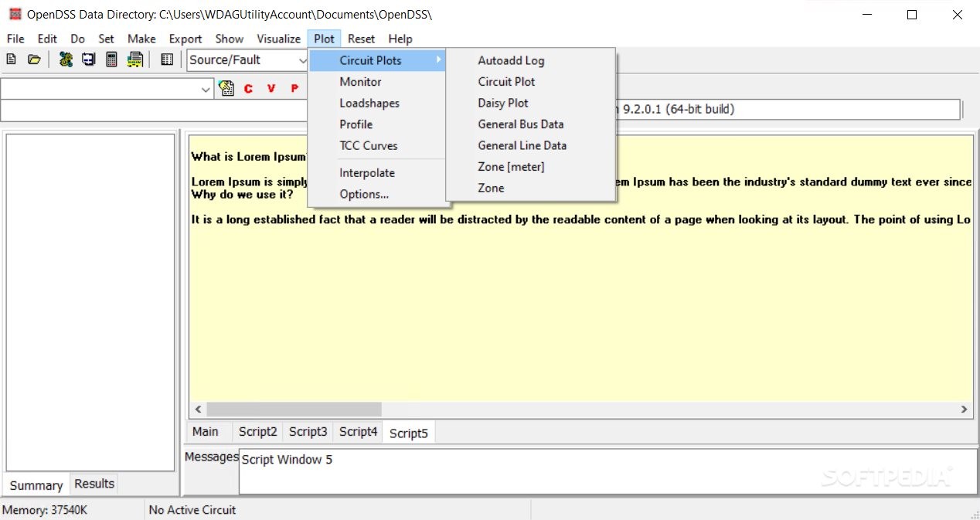Click the 'It is a long established fact' line

(580, 219)
